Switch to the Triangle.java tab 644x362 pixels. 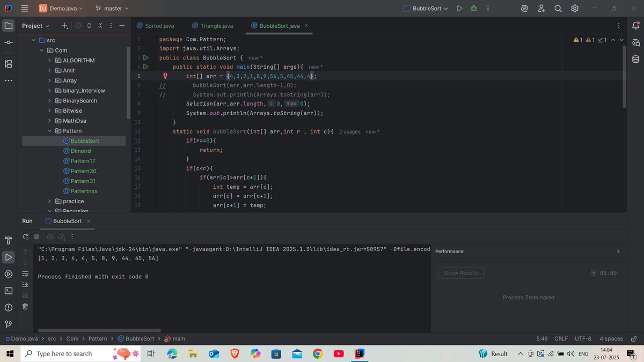[212, 25]
